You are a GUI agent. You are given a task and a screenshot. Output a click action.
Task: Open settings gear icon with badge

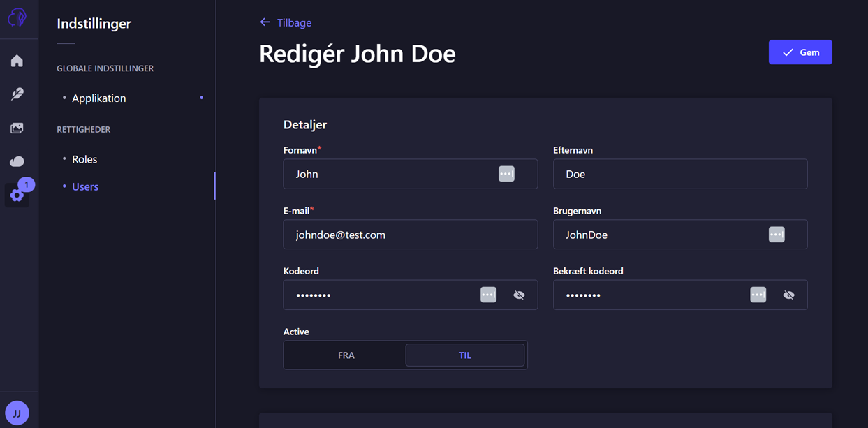tap(17, 195)
